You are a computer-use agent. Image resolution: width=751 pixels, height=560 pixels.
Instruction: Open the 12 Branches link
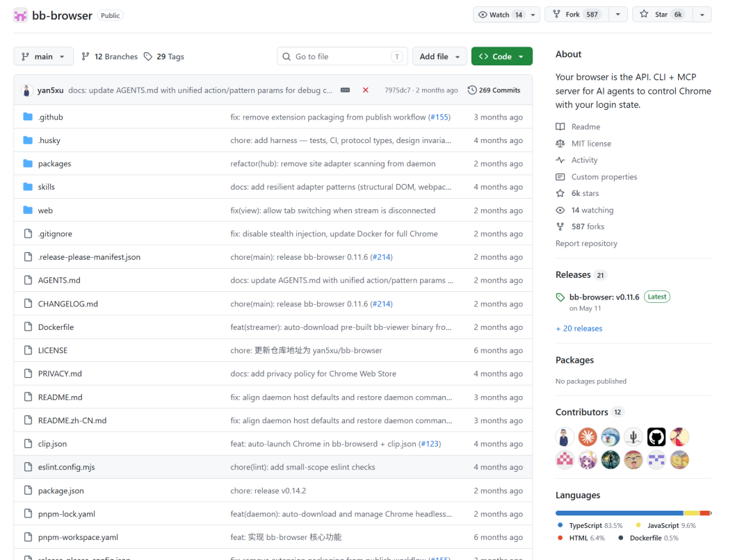(x=110, y=56)
